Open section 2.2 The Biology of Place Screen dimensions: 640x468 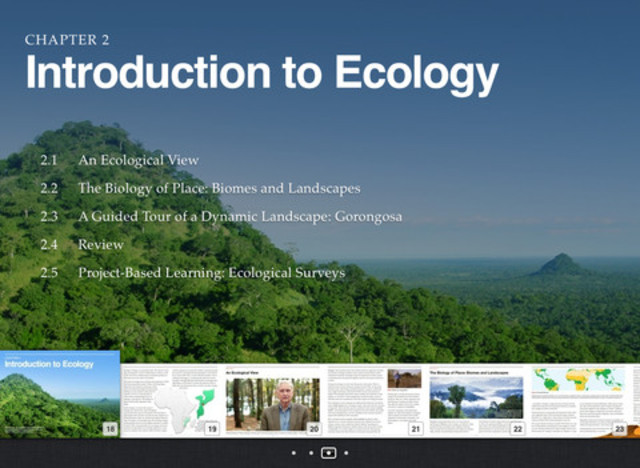pos(200,188)
